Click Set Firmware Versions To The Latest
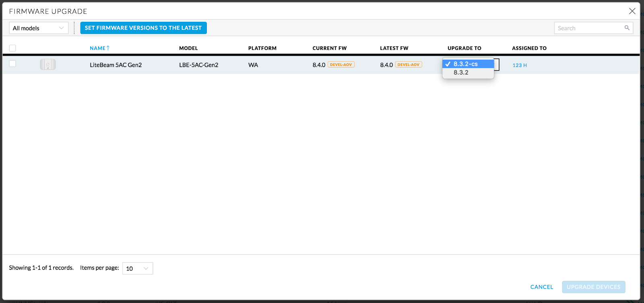Viewport: 644px width, 303px height. point(143,28)
